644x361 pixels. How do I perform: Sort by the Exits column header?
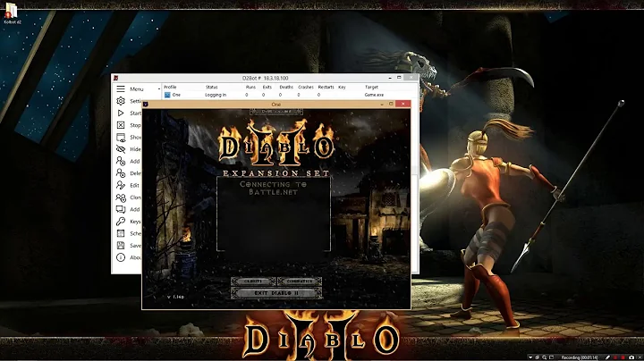click(267, 87)
